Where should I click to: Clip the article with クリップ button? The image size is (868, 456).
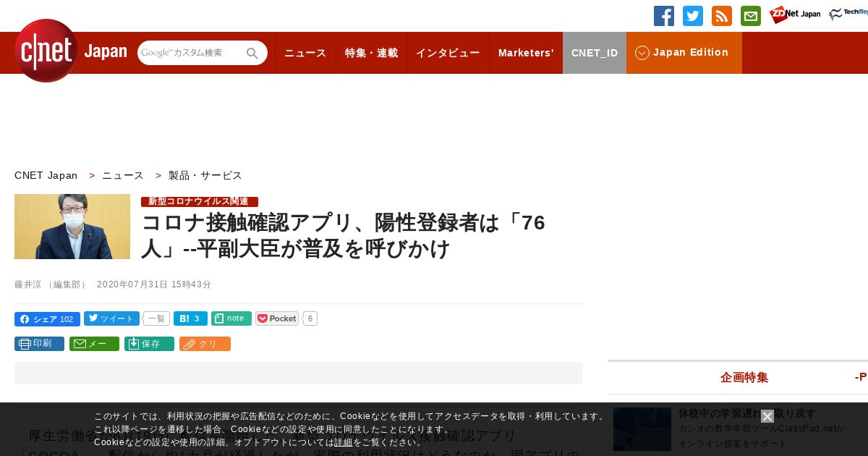coord(205,344)
